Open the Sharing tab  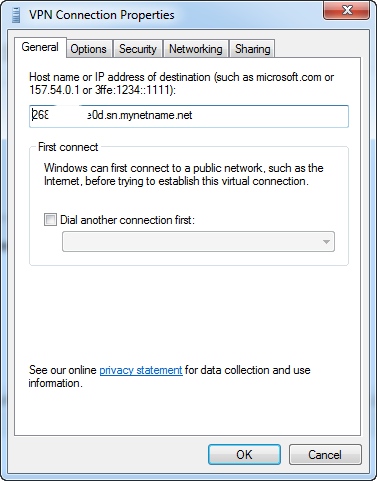pos(252,49)
